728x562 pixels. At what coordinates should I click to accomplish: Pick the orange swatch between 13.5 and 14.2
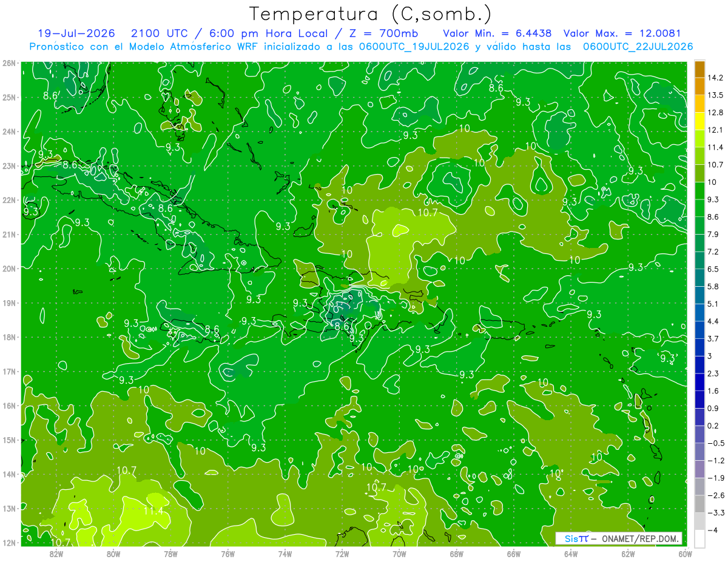coord(699,86)
